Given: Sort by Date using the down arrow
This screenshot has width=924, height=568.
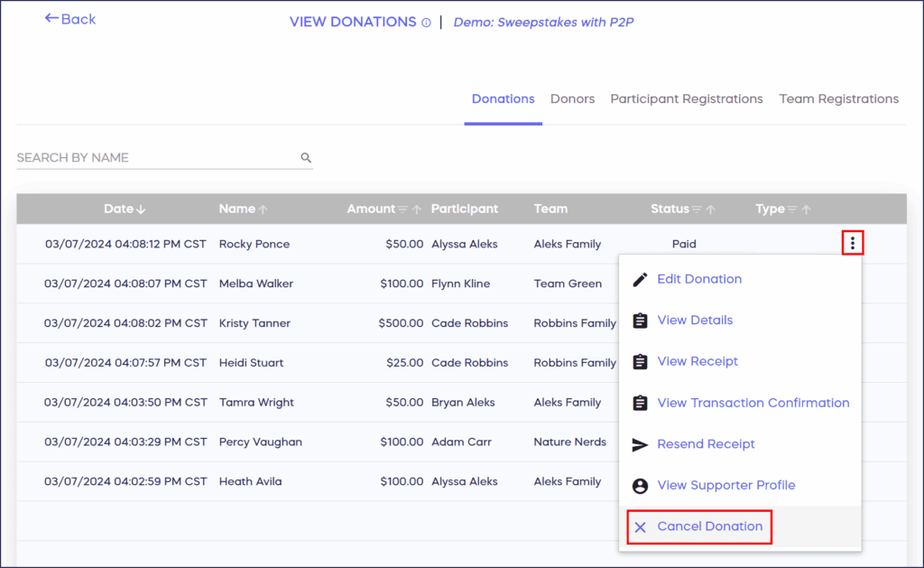Looking at the screenshot, I should point(141,210).
